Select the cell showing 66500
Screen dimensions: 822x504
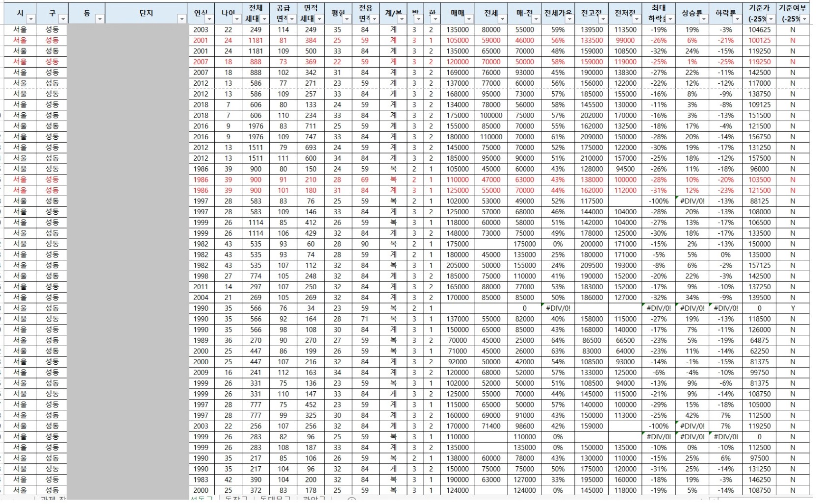[x=625, y=340]
